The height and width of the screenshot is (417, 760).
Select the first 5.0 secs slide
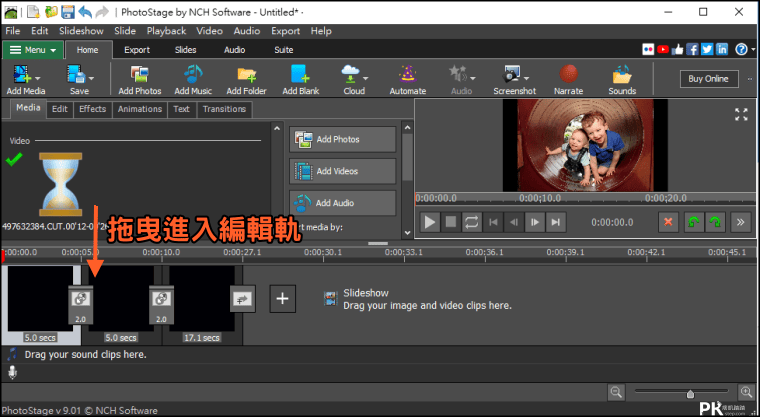41,304
